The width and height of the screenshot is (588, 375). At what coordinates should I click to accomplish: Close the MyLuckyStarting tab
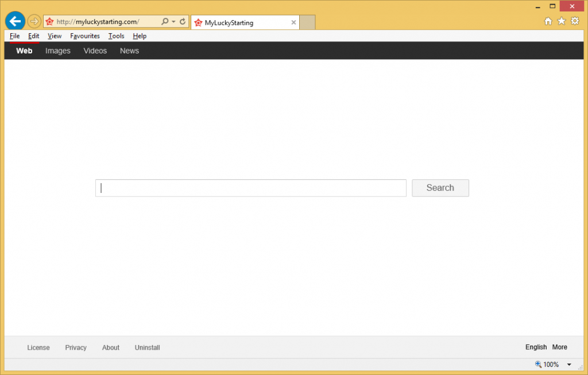coord(294,23)
